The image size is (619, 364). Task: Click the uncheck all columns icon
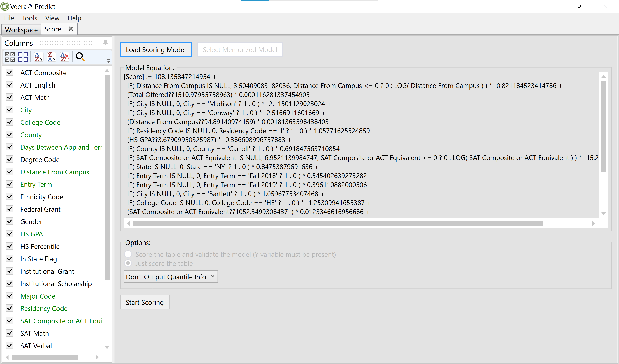[x=23, y=57]
